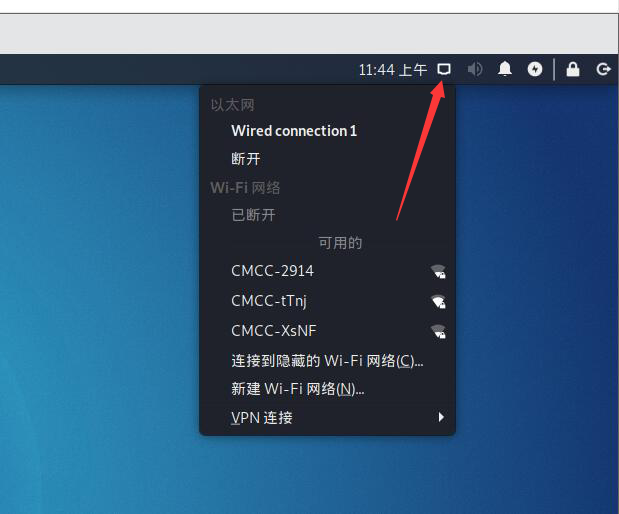The width and height of the screenshot is (619, 514).
Task: Click the CMCC-2914 secured Wi-Fi signal icon
Action: [438, 272]
